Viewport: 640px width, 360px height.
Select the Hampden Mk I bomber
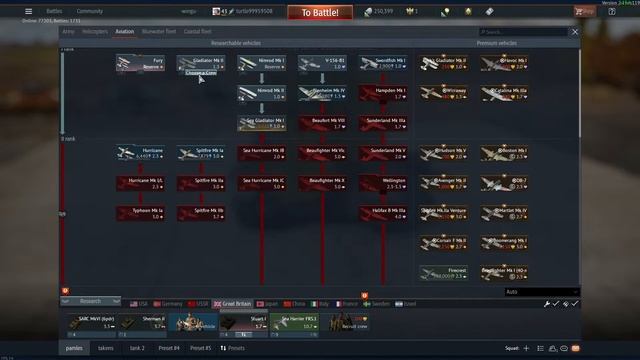pos(383,93)
